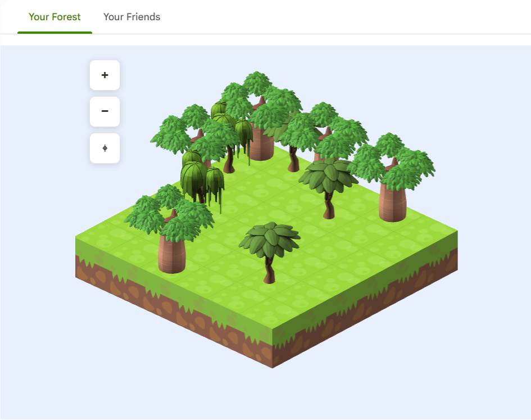Switch to the Your Friends tab
This screenshot has width=531, height=420.
point(131,17)
